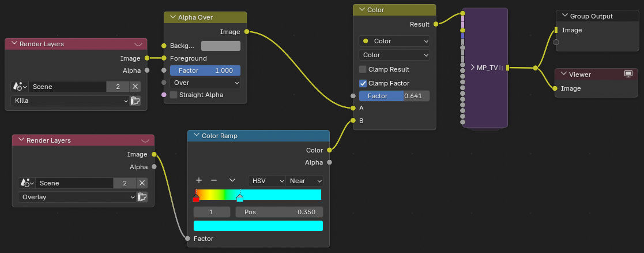
Task: Click the empty socket in Group Output node
Action: tap(556, 42)
